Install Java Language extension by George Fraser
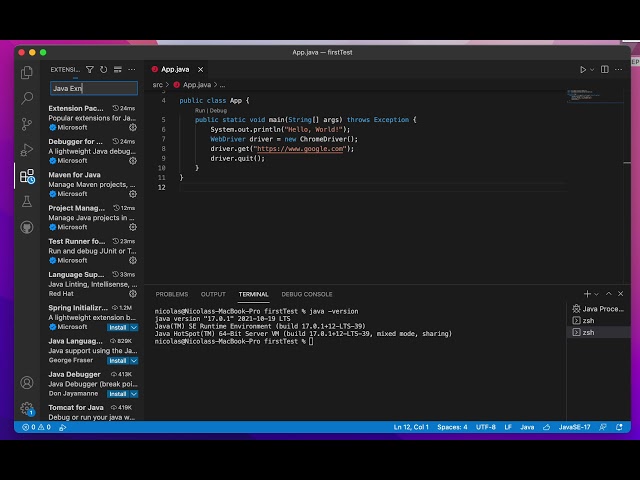Screen dimensions: 640x480 (x=118, y=361)
